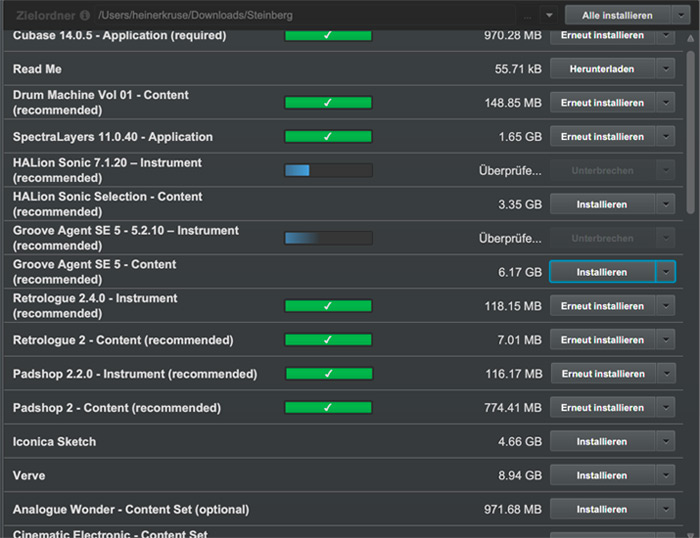Open the dropdown arrow for Read Me row
Screen dimensions: 700x538
point(666,69)
